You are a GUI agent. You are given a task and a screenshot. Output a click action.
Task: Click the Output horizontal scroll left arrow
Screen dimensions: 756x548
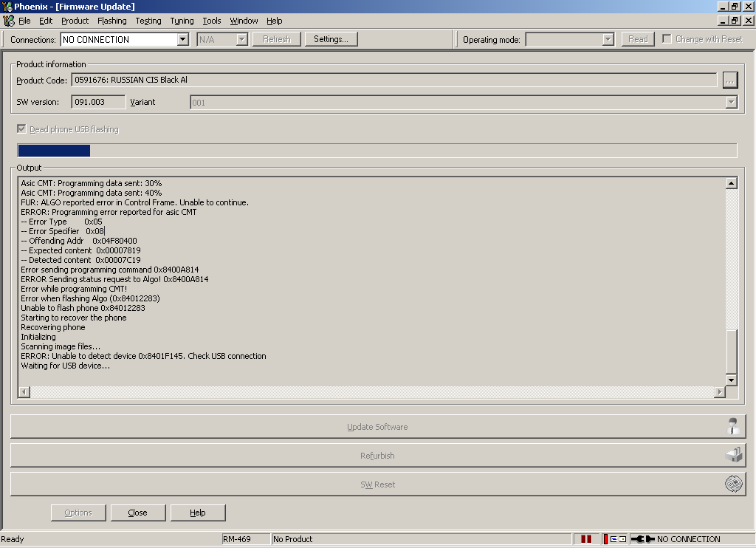(24, 391)
